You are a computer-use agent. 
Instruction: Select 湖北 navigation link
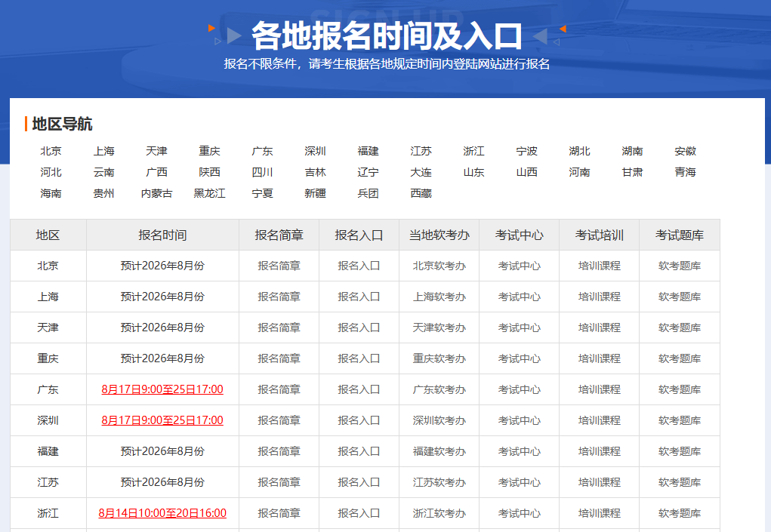(x=579, y=151)
